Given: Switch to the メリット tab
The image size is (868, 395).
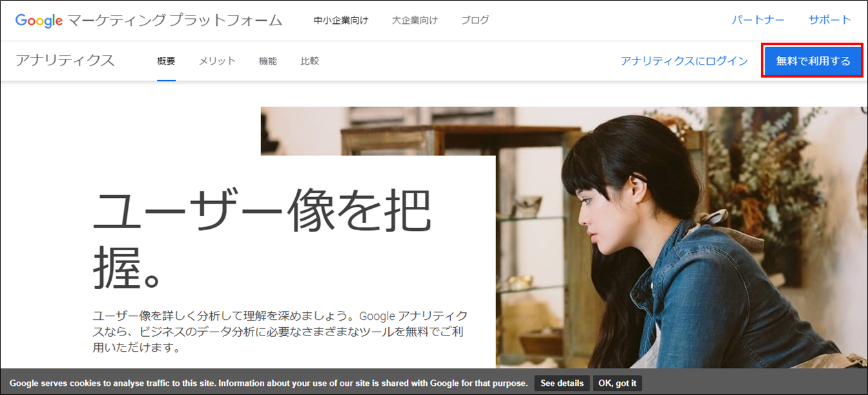Looking at the screenshot, I should [217, 61].
